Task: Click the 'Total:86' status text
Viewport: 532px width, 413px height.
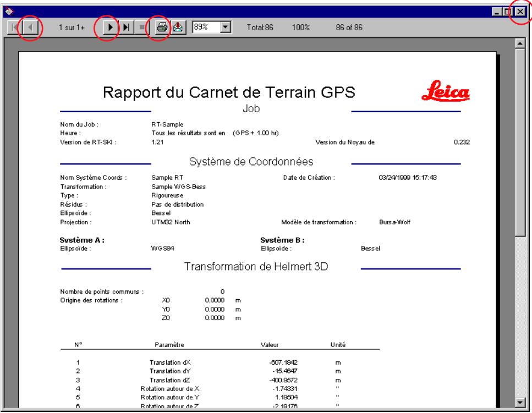Action: pyautogui.click(x=260, y=27)
